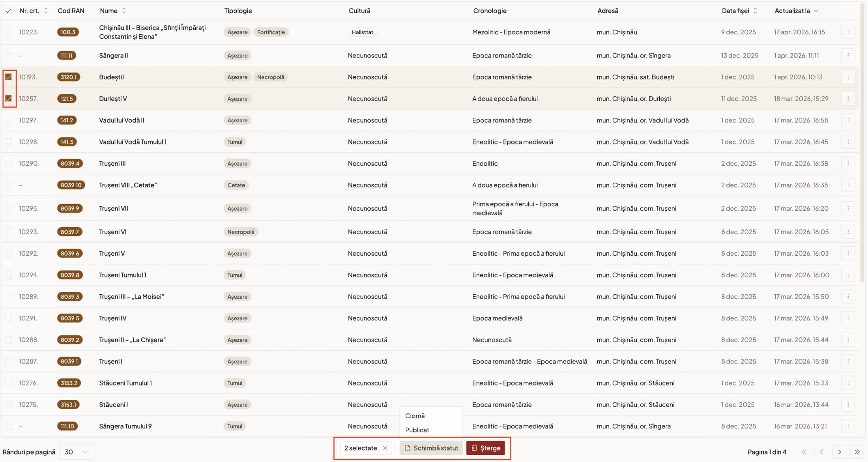The height and width of the screenshot is (462, 868).
Task: Open actions menu for Trușeni III row
Action: (x=848, y=163)
